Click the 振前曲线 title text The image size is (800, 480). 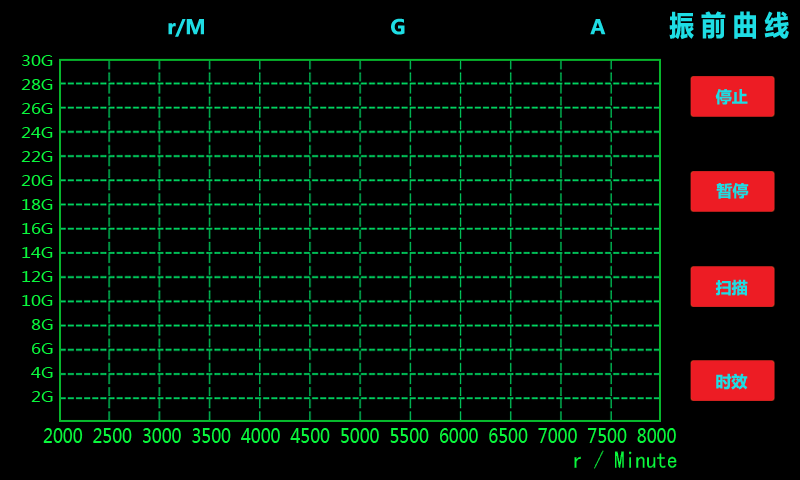[730, 26]
